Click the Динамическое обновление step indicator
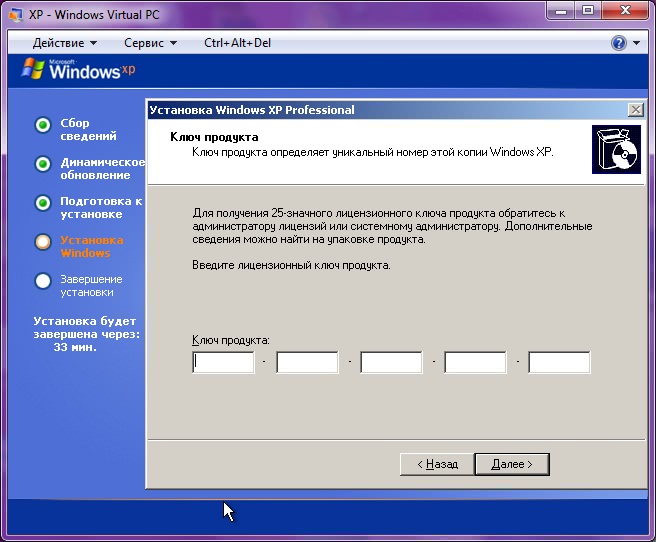This screenshot has height=542, width=656. pos(43,164)
